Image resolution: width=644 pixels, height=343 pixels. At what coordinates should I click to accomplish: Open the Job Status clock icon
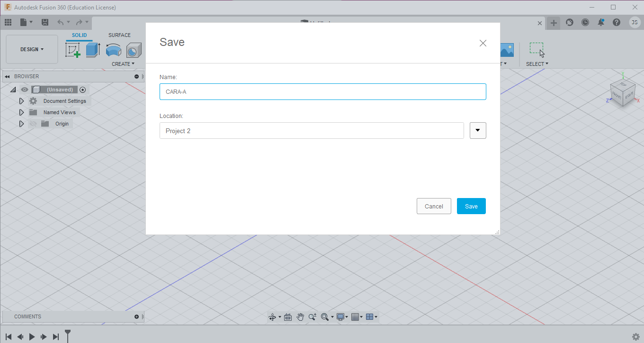tap(585, 22)
